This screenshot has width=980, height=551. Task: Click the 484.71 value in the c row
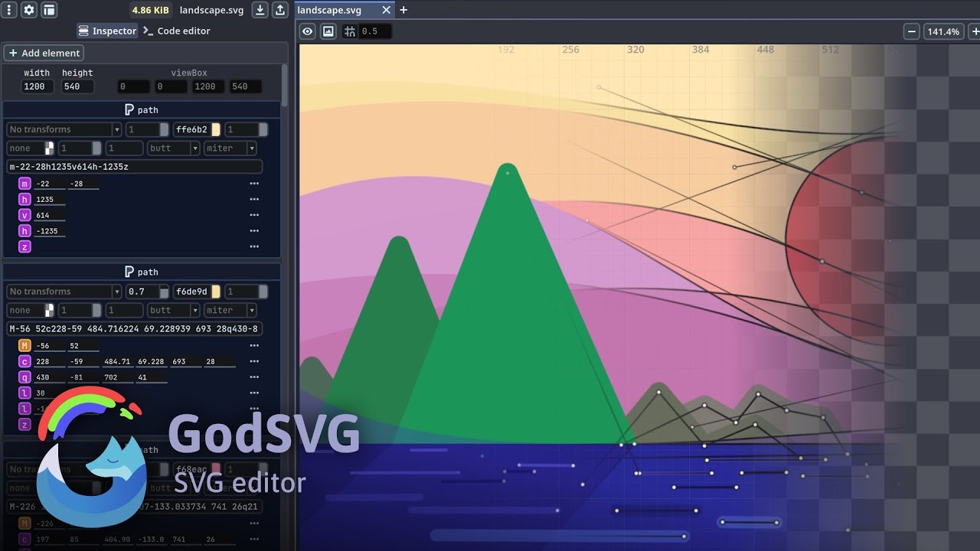pos(118,361)
